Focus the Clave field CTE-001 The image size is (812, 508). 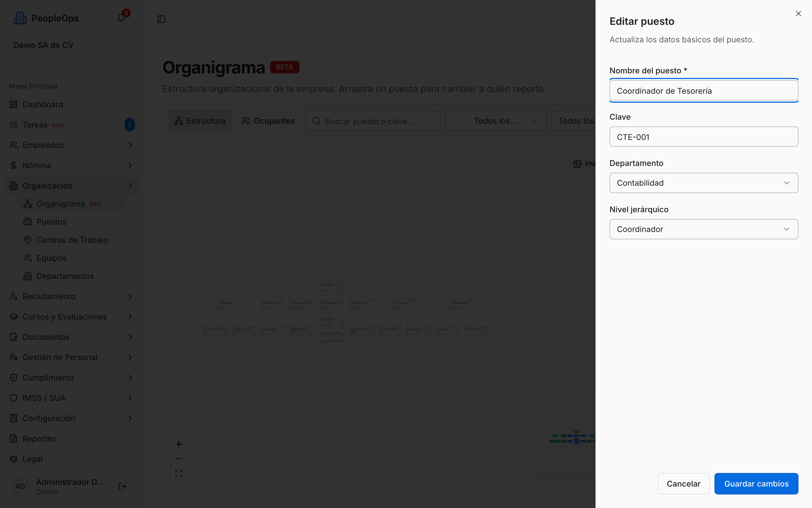click(704, 137)
